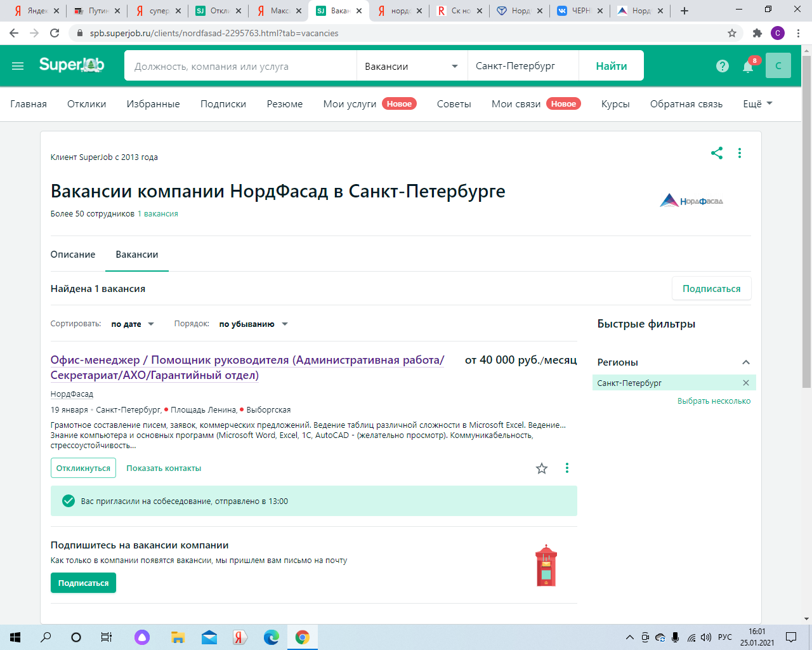Viewport: 812px width, 650px height.
Task: Remove the Санкт-Петербург region filter
Action: [746, 383]
